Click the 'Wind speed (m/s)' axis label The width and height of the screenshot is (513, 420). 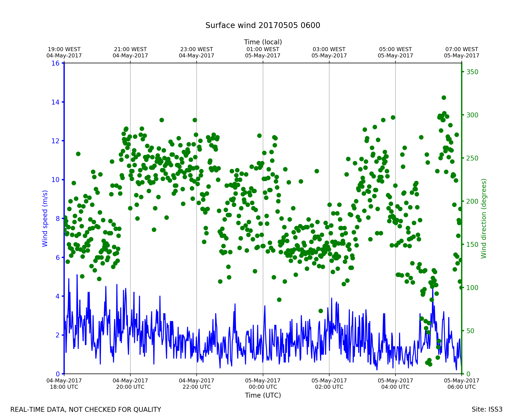click(45, 218)
